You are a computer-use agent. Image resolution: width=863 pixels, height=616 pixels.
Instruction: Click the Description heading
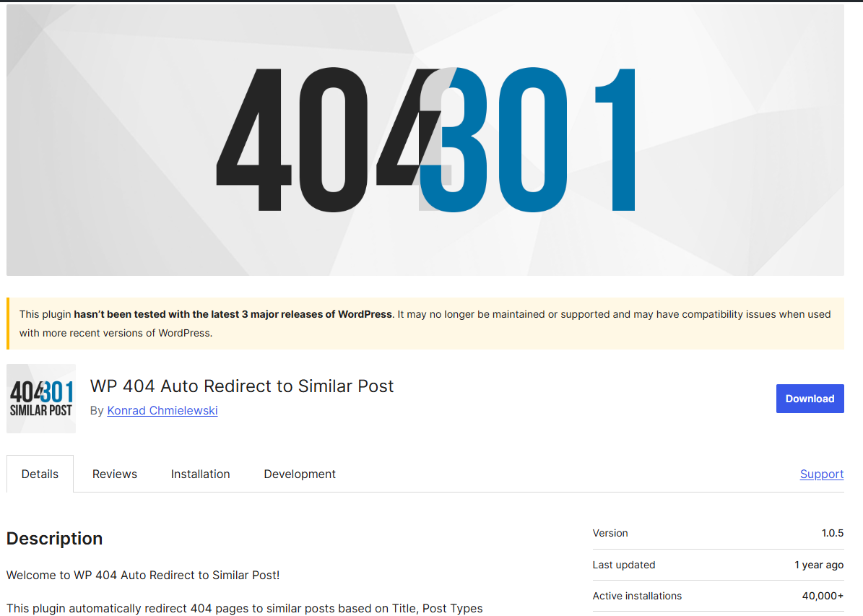(x=54, y=539)
